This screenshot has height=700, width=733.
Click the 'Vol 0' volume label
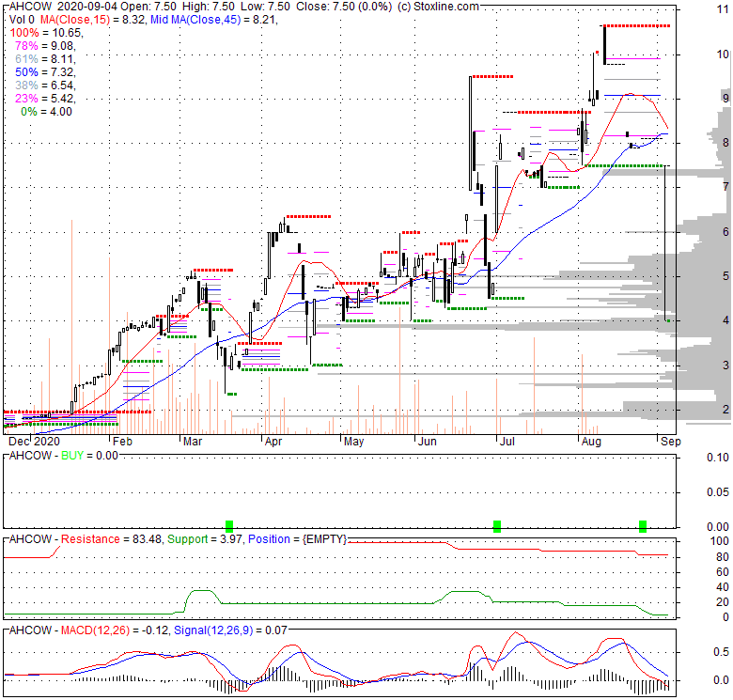(x=22, y=20)
